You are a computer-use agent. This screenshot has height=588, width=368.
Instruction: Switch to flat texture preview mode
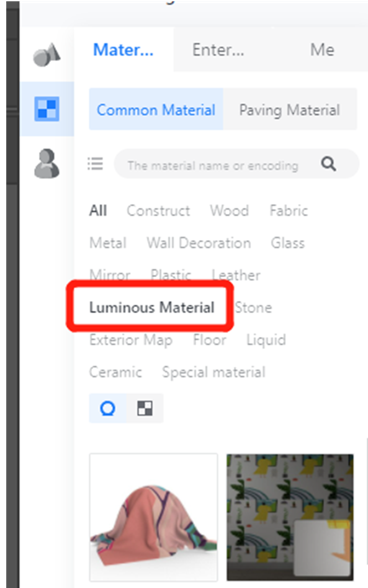(145, 408)
